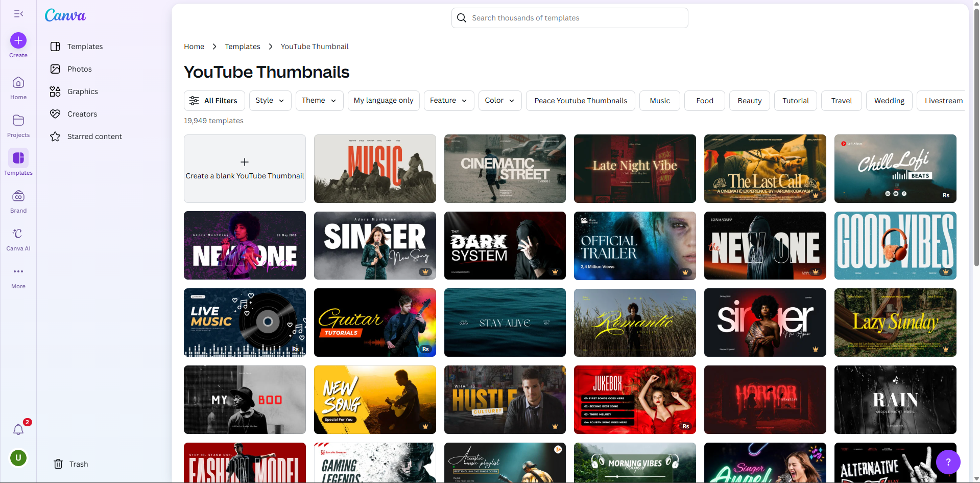This screenshot has height=483, width=980.
Task: Expand the Theme filter dropdown
Action: 319,100
